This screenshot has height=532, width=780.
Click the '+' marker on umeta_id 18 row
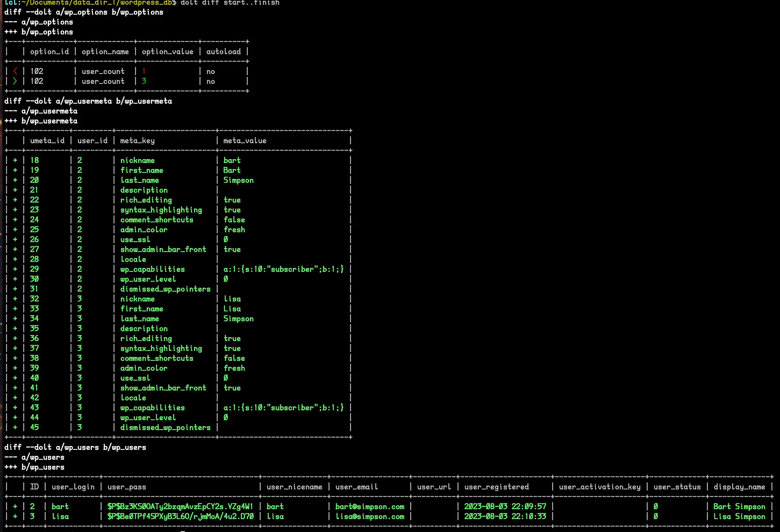[x=15, y=160]
